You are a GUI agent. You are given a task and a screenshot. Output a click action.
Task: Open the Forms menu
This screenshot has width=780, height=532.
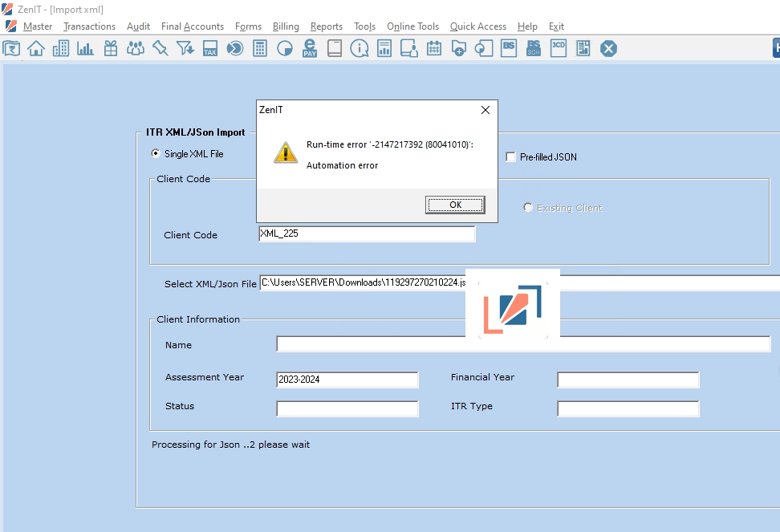pos(248,26)
